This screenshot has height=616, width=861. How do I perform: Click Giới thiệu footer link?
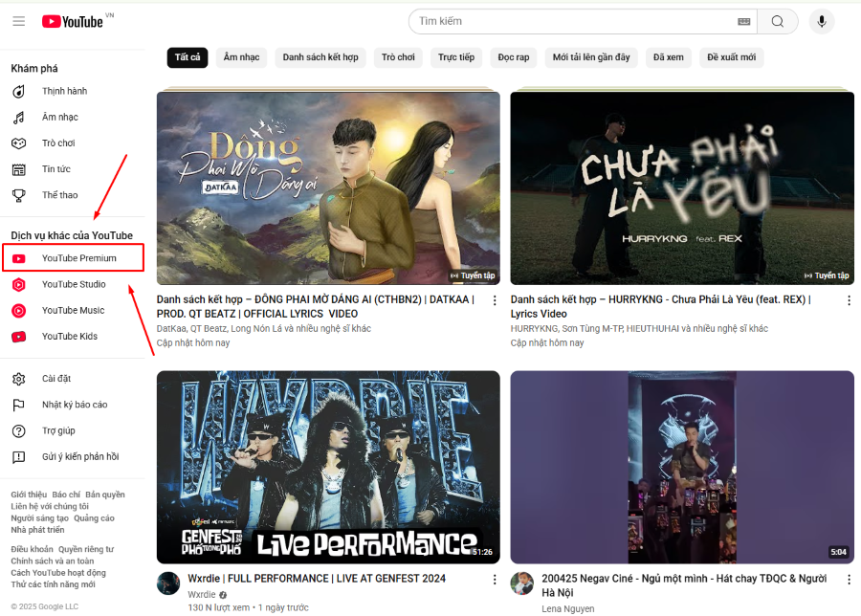(29, 495)
